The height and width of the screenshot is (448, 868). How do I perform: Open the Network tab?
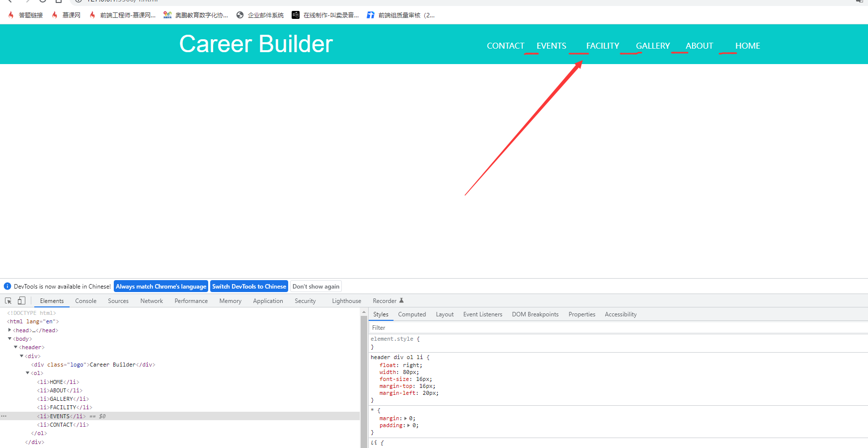click(152, 301)
